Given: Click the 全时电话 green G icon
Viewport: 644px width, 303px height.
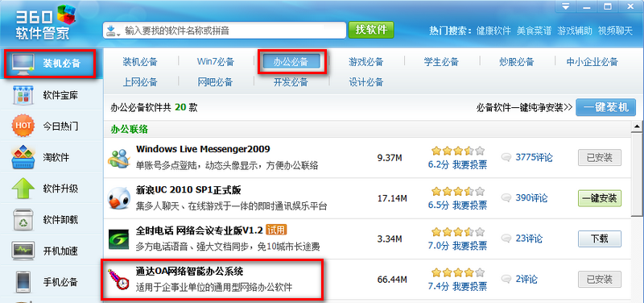Looking at the screenshot, I should [x=118, y=239].
